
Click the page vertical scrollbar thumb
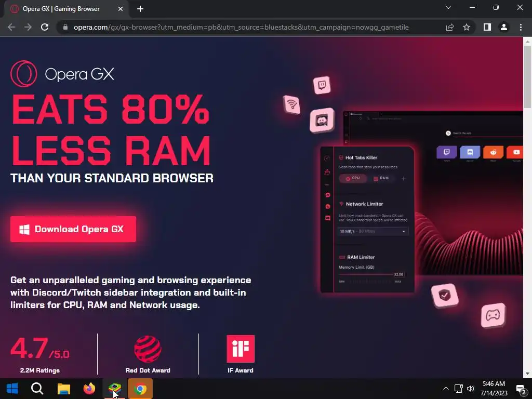click(527, 77)
